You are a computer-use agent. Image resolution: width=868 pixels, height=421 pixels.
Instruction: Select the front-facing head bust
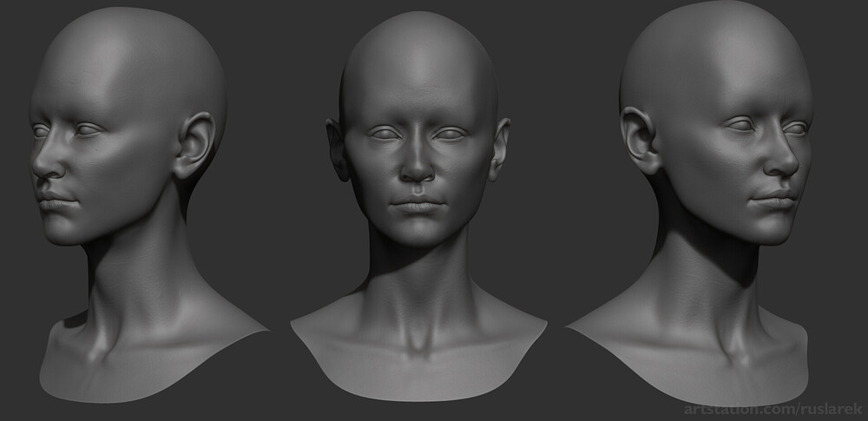418,206
